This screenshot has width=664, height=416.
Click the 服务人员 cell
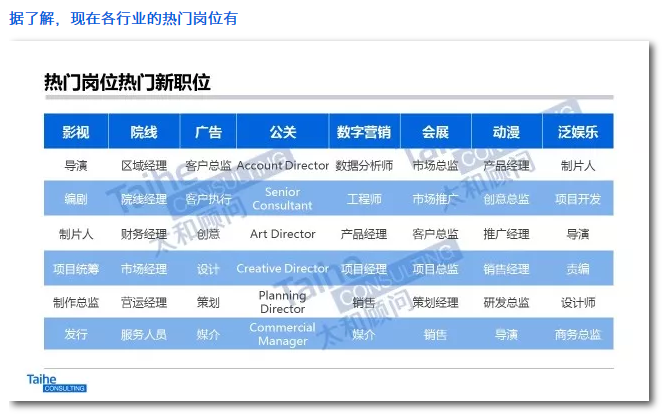(144, 334)
